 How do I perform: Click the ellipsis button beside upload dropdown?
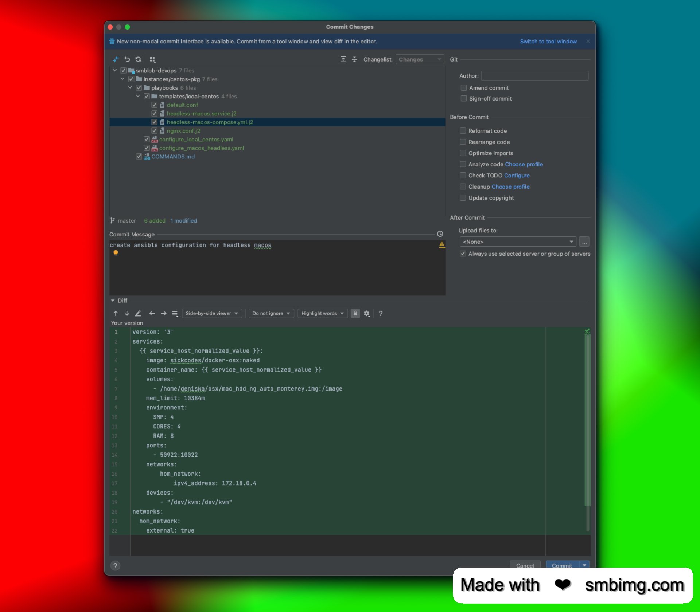tap(584, 242)
